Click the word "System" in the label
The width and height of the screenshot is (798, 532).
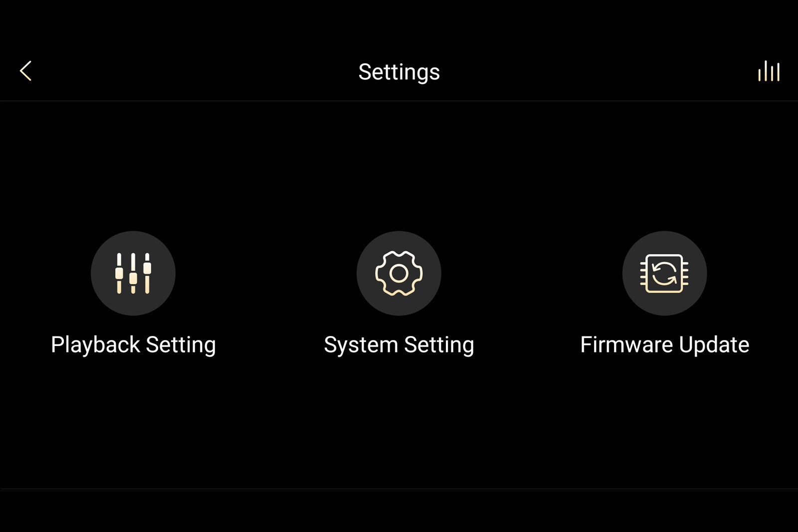pyautogui.click(x=361, y=346)
